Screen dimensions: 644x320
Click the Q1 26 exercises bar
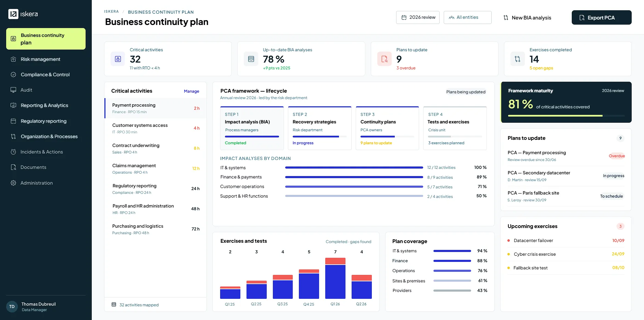pyautogui.click(x=335, y=278)
